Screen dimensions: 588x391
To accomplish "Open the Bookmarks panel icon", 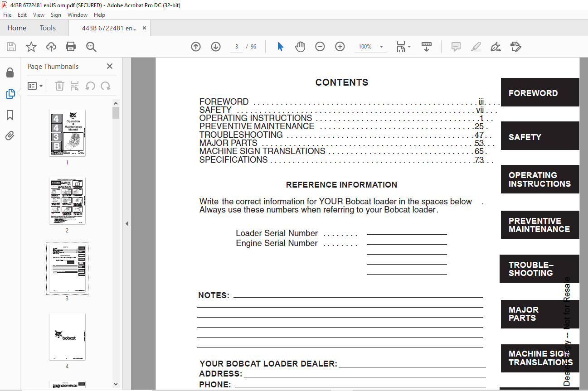I will [x=10, y=115].
